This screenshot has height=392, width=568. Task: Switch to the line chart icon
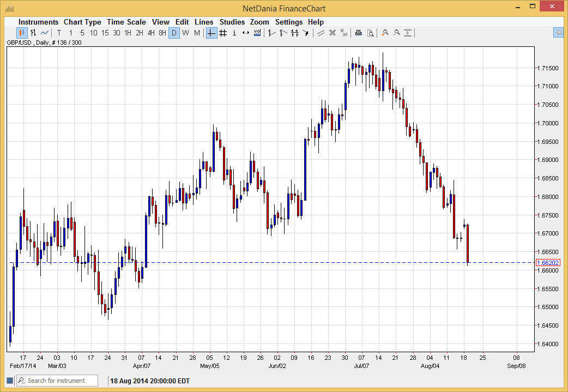(45, 33)
